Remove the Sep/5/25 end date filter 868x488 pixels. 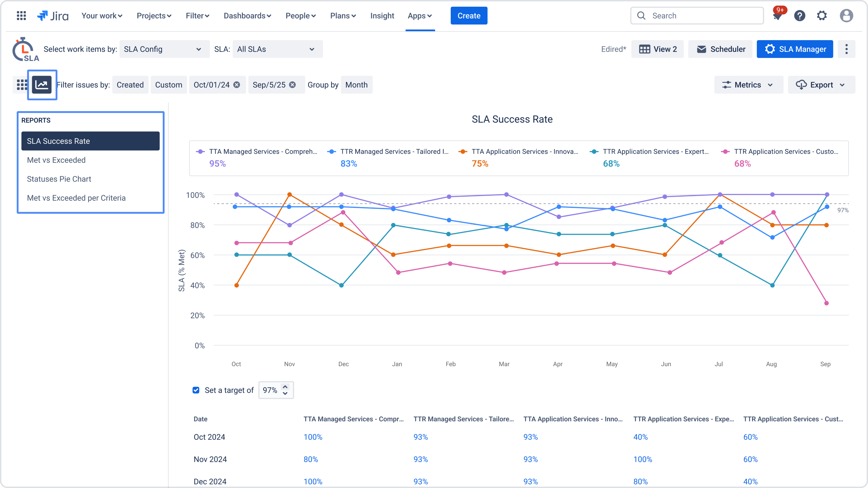click(292, 85)
